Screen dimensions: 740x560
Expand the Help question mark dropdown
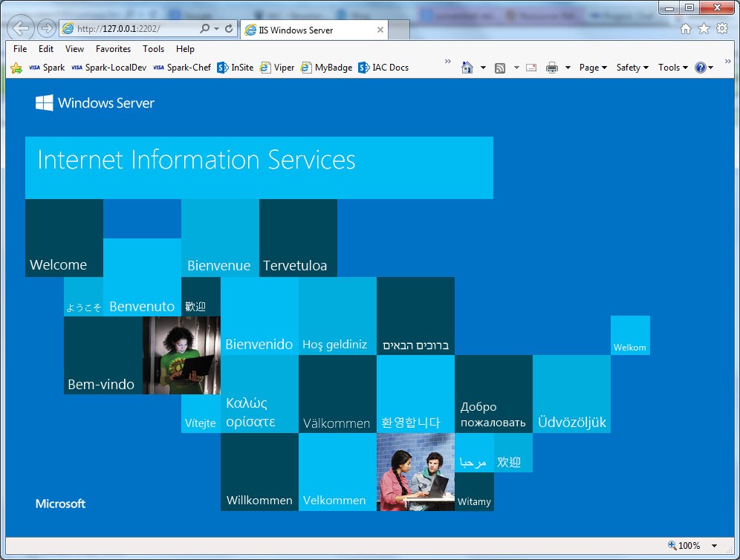pos(704,68)
